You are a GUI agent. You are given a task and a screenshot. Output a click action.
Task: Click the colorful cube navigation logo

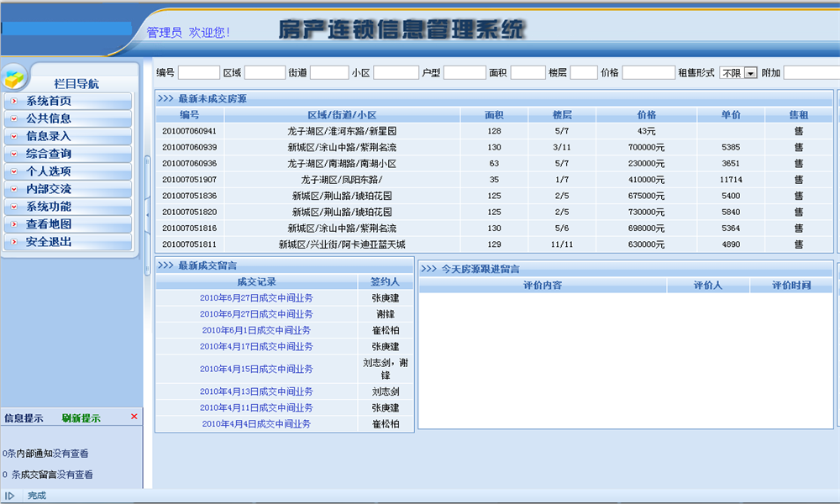click(x=14, y=78)
